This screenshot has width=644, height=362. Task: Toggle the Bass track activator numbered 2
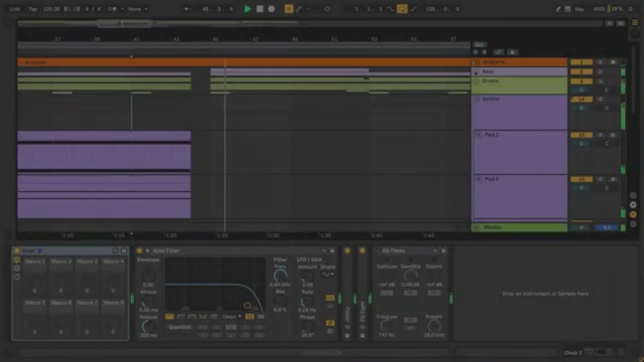[582, 72]
